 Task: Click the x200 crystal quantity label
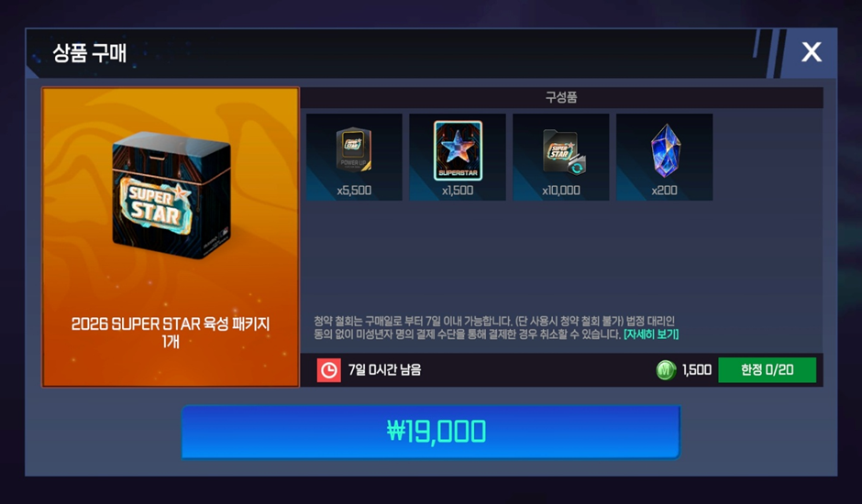tap(664, 191)
